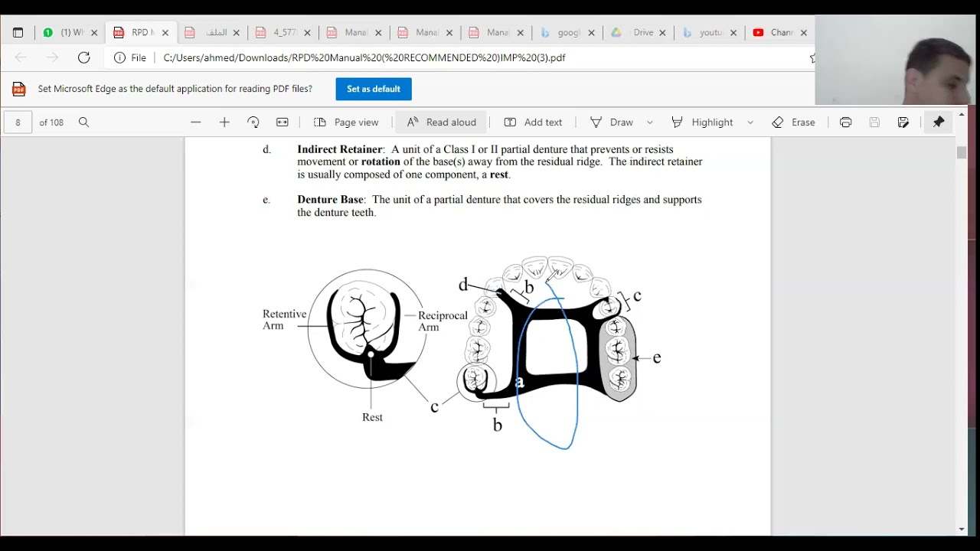Print the PDF document
The height and width of the screenshot is (551, 980).
click(846, 122)
